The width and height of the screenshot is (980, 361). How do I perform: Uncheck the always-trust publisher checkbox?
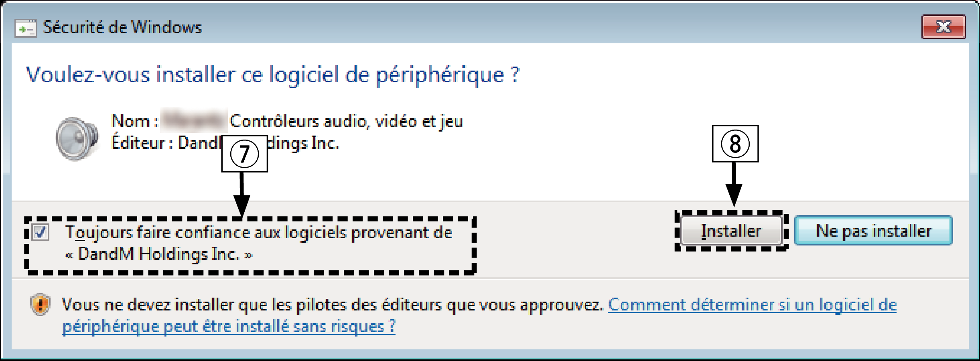41,232
